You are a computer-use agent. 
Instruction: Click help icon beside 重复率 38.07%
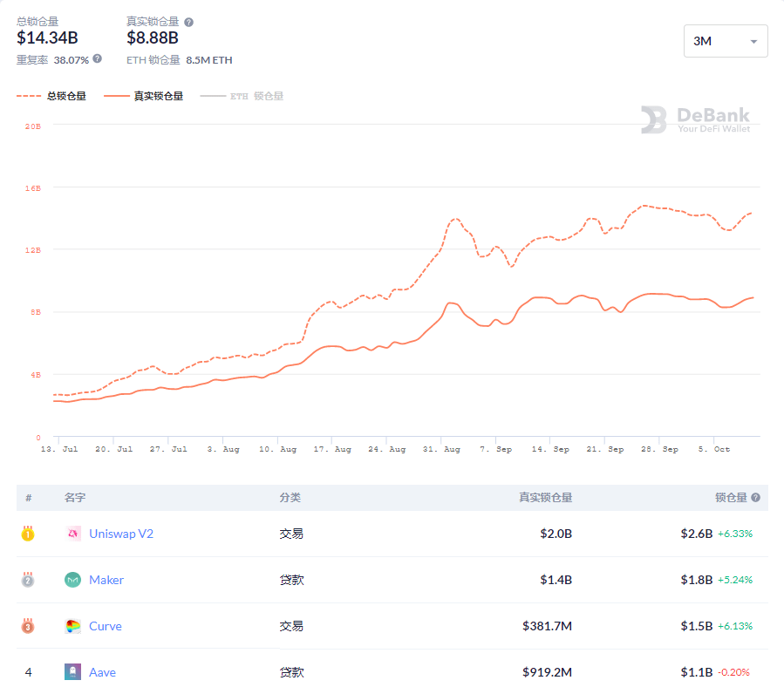pyautogui.click(x=98, y=59)
